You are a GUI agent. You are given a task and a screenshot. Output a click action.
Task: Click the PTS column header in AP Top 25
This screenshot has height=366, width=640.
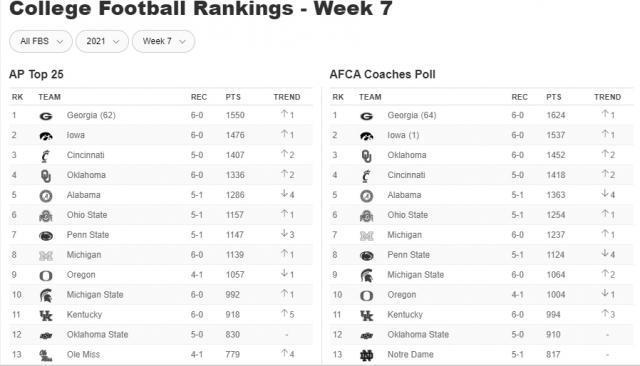click(x=233, y=97)
